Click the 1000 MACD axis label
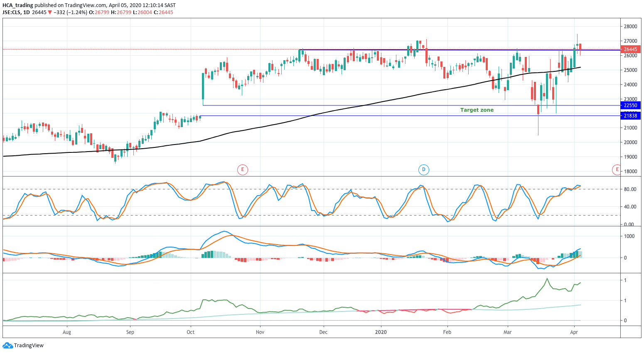The height and width of the screenshot is (353, 644). (629, 236)
